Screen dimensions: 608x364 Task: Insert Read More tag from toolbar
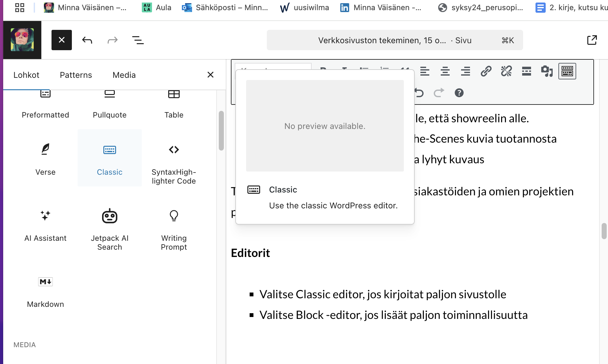(x=527, y=71)
